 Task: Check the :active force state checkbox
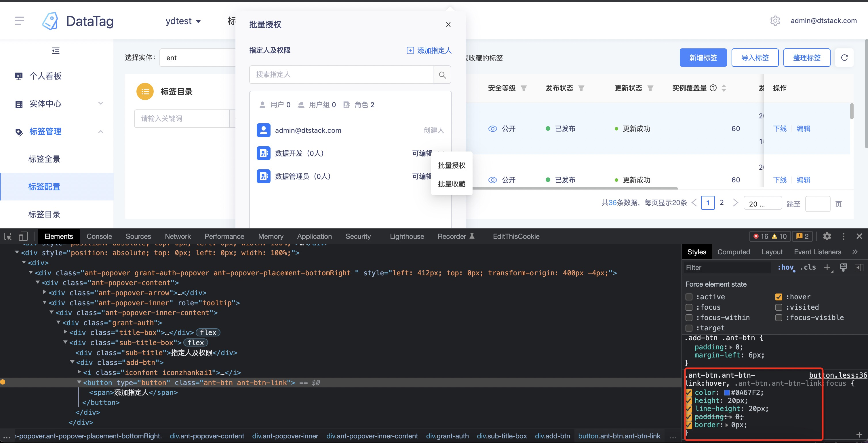[x=689, y=297]
